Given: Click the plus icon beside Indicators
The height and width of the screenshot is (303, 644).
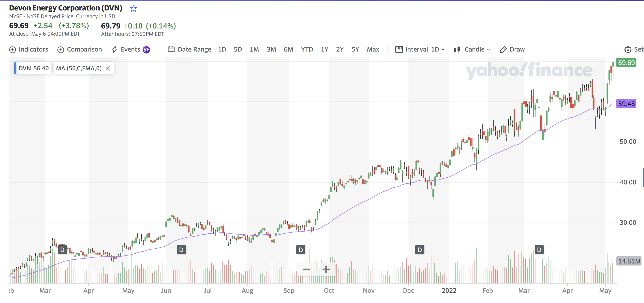Looking at the screenshot, I should pyautogui.click(x=13, y=50).
